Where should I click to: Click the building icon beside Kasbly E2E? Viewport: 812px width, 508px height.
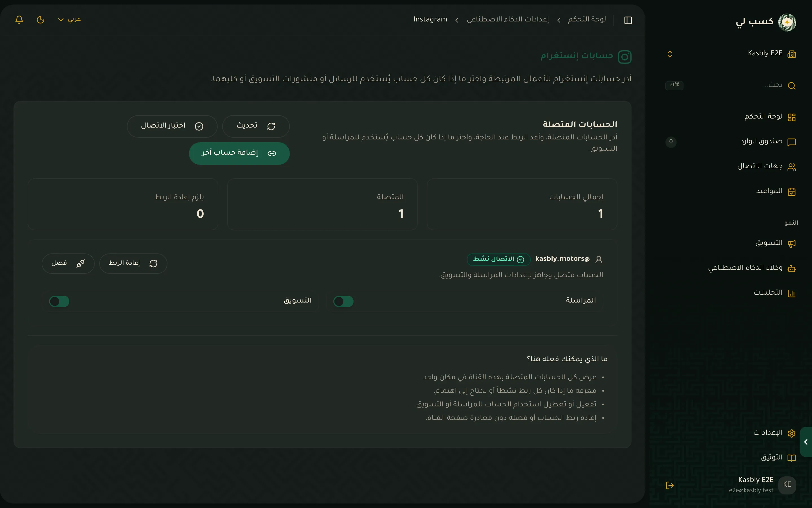[791, 54]
